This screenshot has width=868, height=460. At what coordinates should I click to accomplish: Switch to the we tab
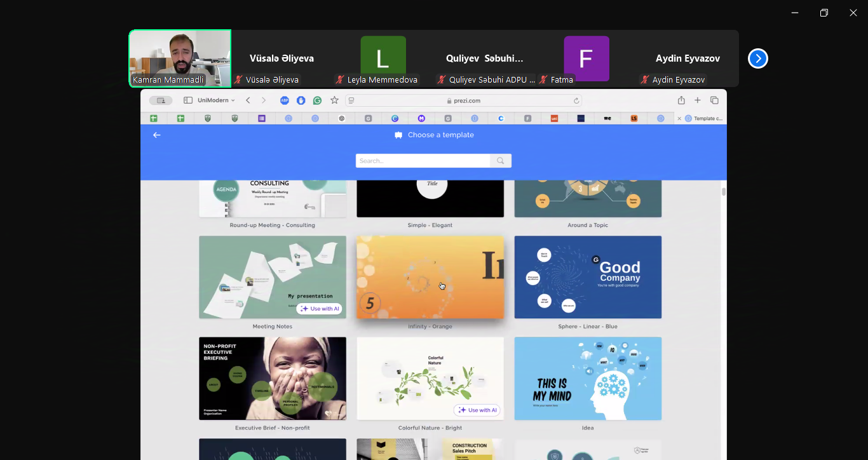pos(607,118)
